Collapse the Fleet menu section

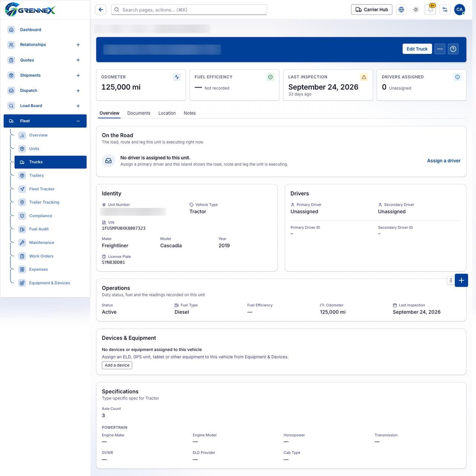pos(78,121)
